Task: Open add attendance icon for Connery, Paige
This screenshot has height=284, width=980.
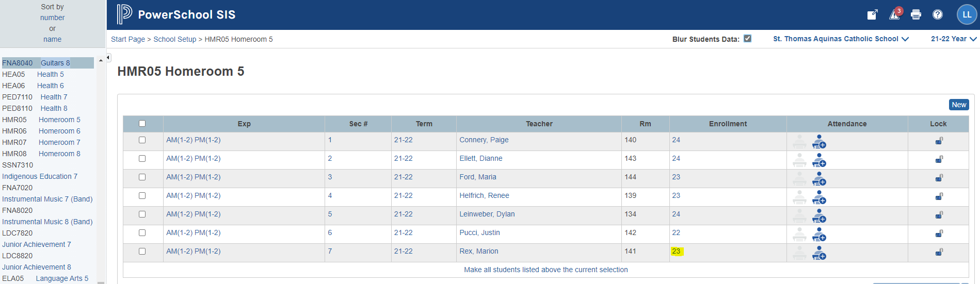Action: [x=819, y=142]
